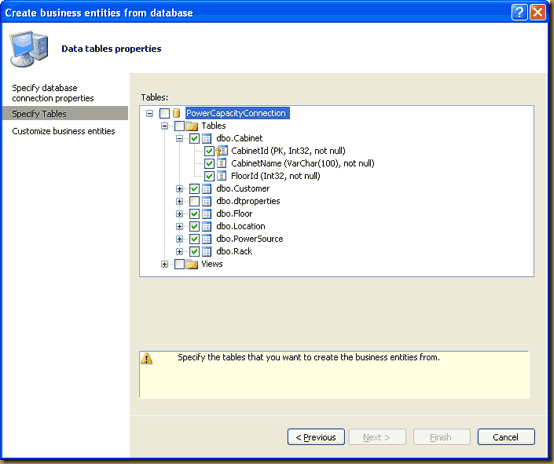Go back with the Previous button
This screenshot has height=464, width=554.
coord(316,437)
